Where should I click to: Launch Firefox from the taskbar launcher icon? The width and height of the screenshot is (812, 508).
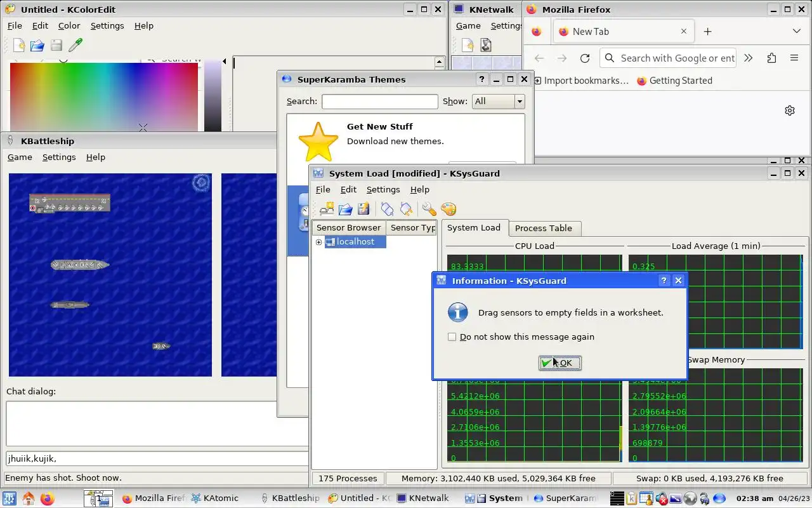coord(48,498)
